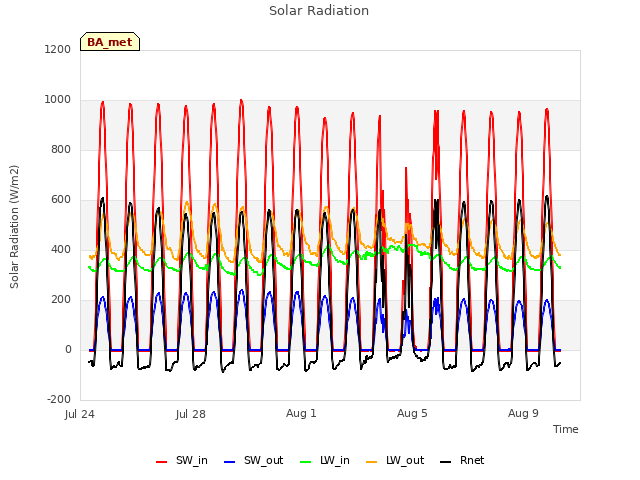This screenshot has width=640, height=480.
Task: Click the 400 y-axis tick label
Action: coord(61,249)
